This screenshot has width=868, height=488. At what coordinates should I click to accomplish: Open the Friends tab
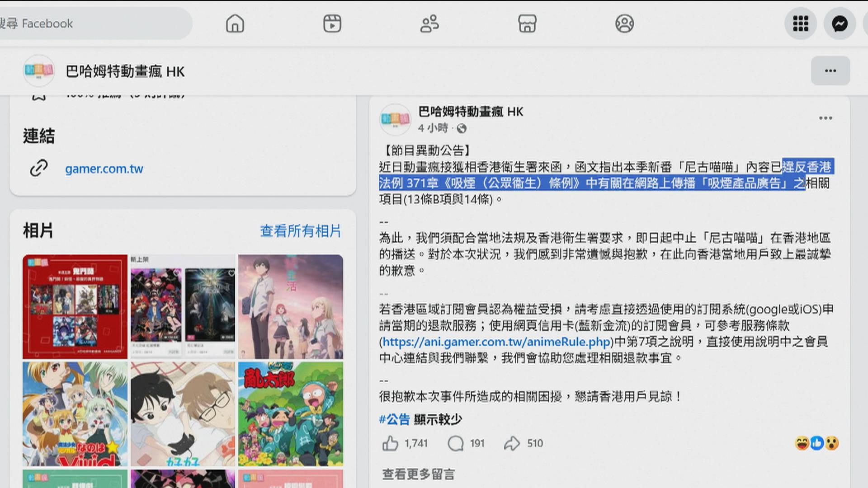(429, 23)
